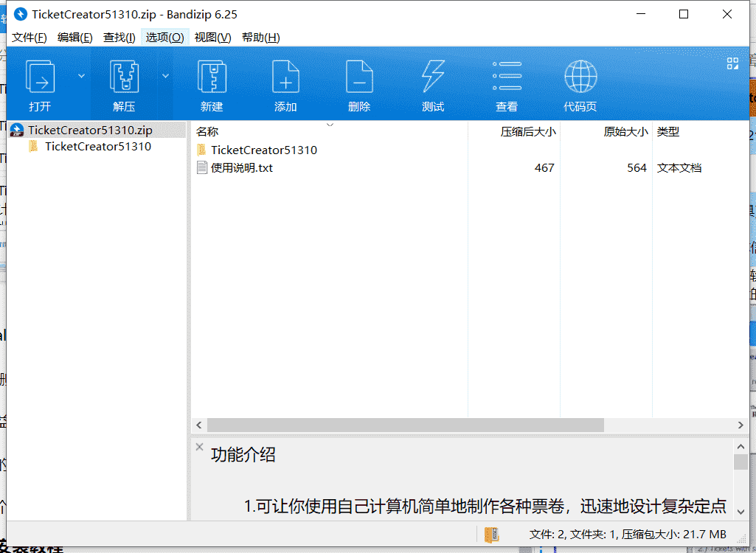Select the TicketCreator51310 folder in the file list
The width and height of the screenshot is (756, 553).
click(x=264, y=150)
